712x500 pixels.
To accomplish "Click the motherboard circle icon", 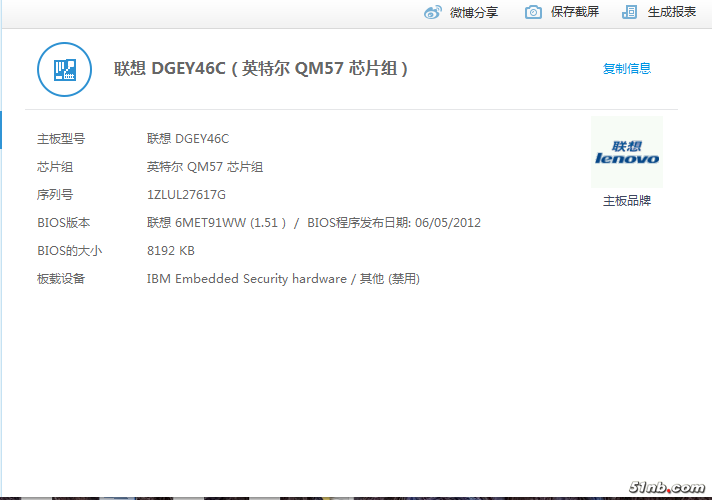I will [64, 69].
